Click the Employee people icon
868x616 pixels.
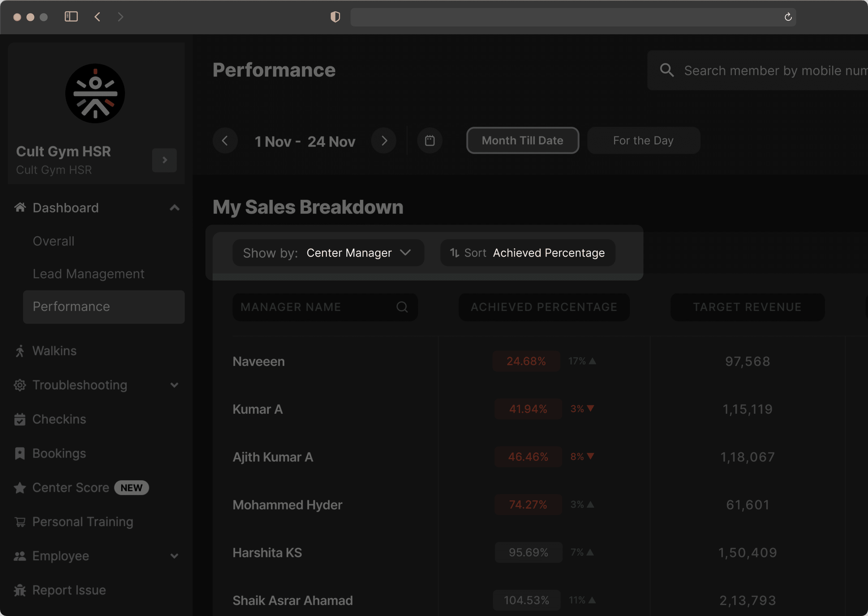click(20, 556)
